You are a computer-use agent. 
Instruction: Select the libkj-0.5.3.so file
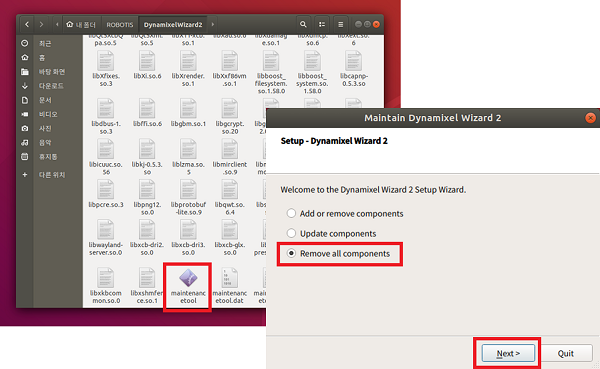click(147, 158)
